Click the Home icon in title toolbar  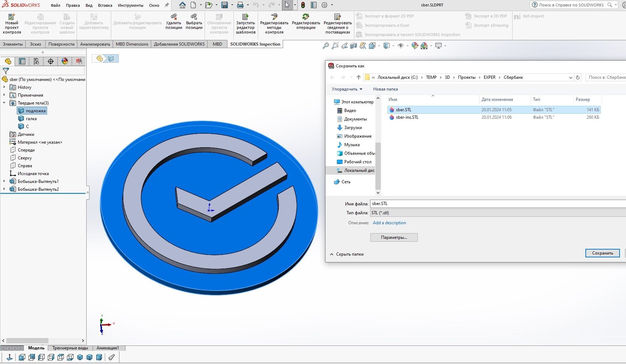(182, 5)
